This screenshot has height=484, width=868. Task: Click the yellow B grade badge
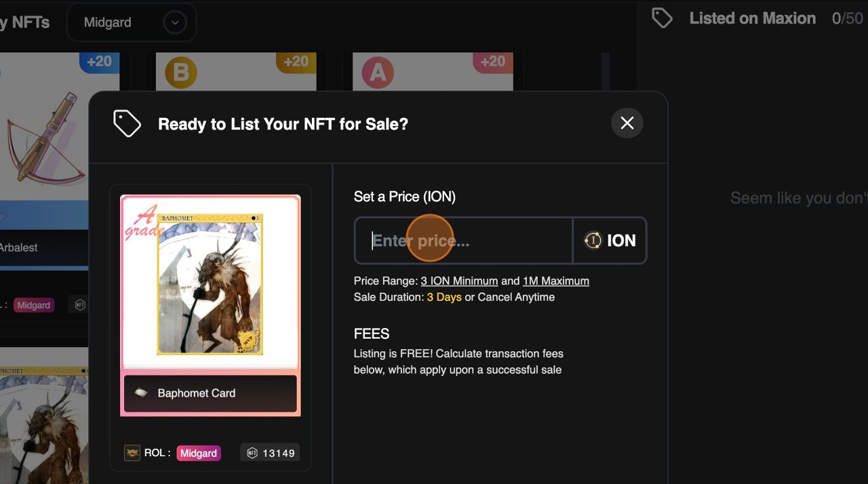pyautogui.click(x=180, y=73)
